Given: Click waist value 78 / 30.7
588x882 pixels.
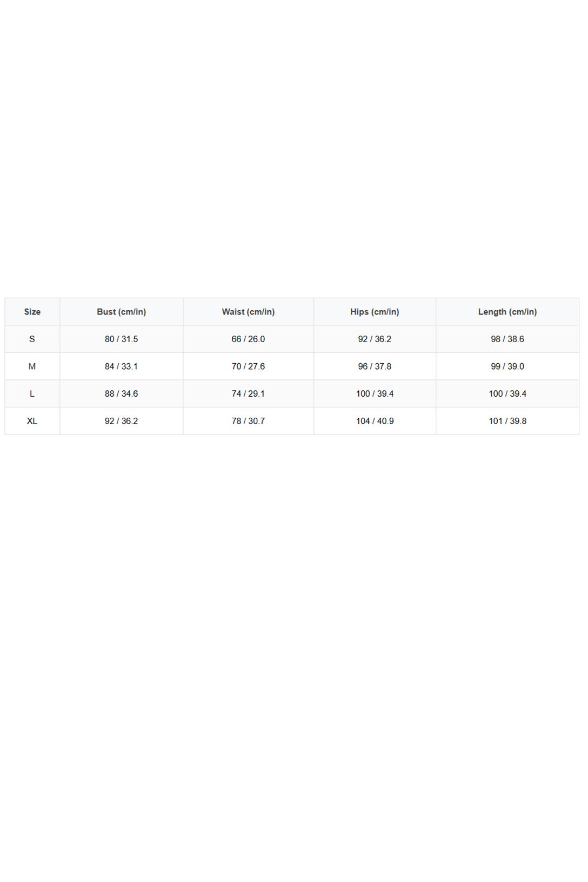Looking at the screenshot, I should tap(249, 421).
